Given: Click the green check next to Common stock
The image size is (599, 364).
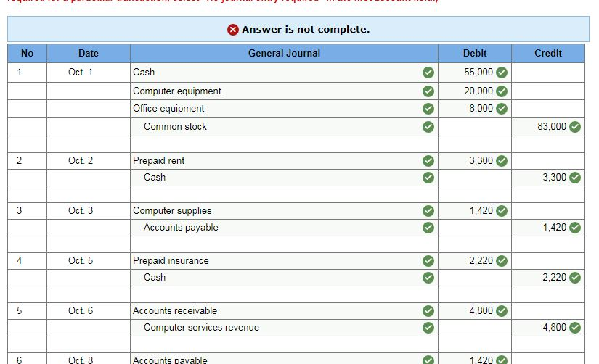Looking at the screenshot, I should coord(428,127).
